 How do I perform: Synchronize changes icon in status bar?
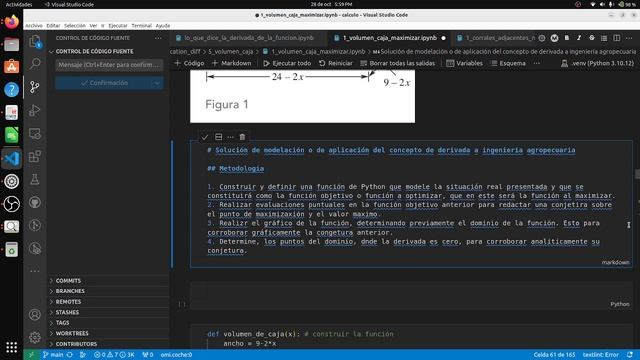click(70, 355)
